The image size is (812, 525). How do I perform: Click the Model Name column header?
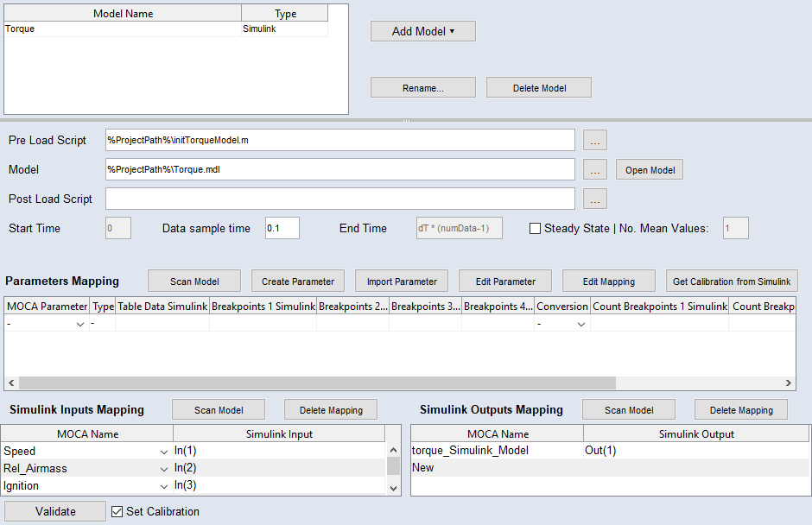coord(122,13)
